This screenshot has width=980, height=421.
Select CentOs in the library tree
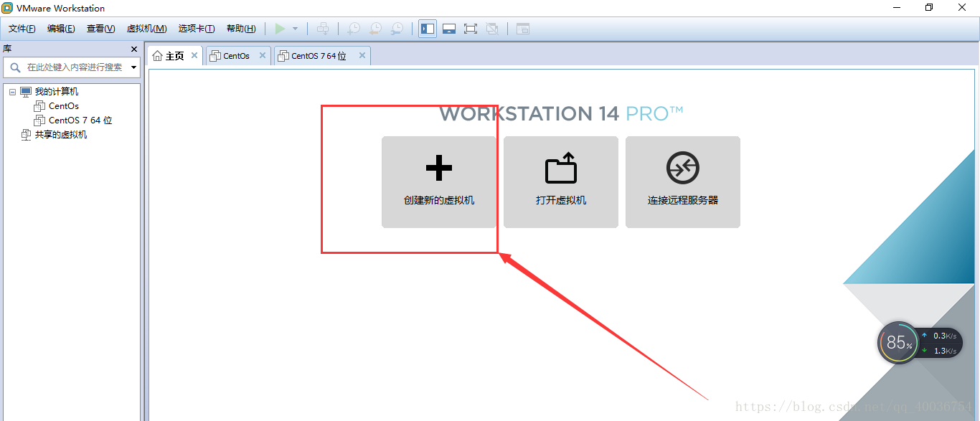tap(64, 106)
